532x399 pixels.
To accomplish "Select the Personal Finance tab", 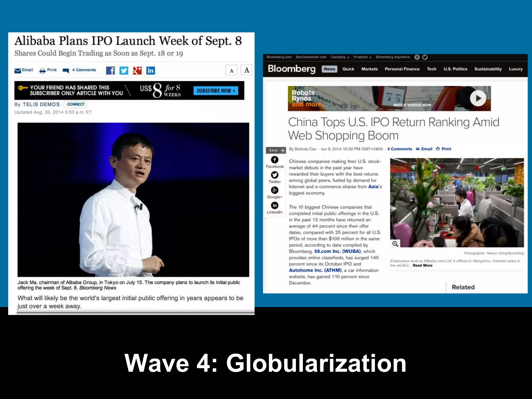I will [402, 69].
